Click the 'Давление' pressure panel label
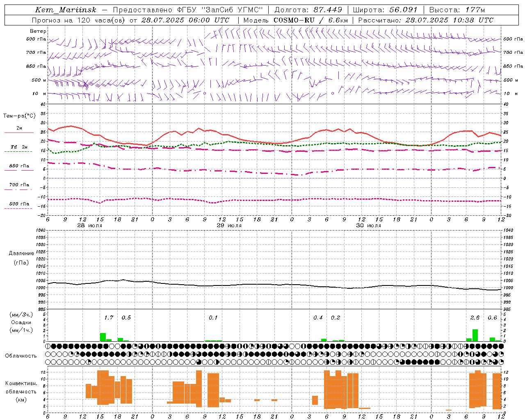The width and height of the screenshot is (525, 420). [21, 253]
